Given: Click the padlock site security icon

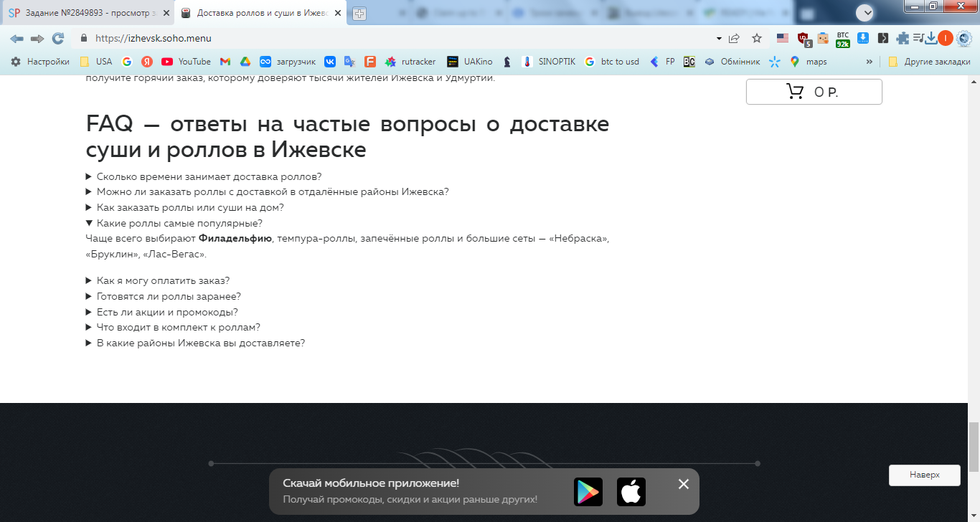Looking at the screenshot, I should tap(84, 38).
